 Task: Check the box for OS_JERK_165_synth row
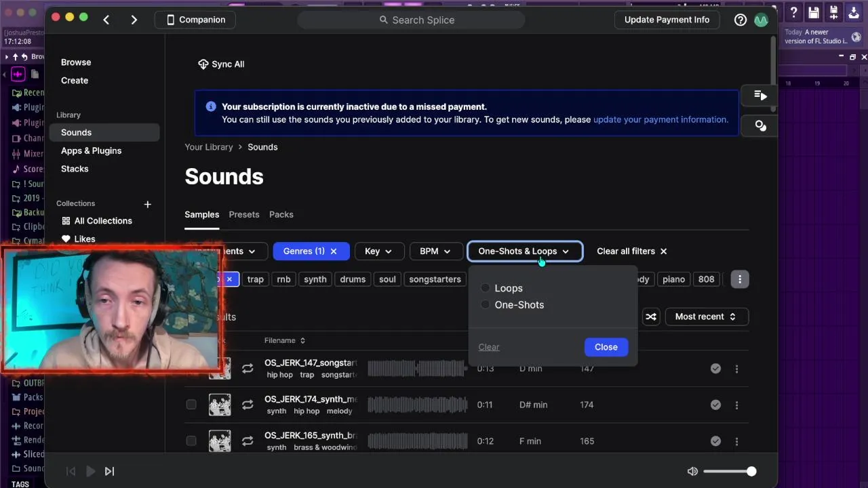191,441
